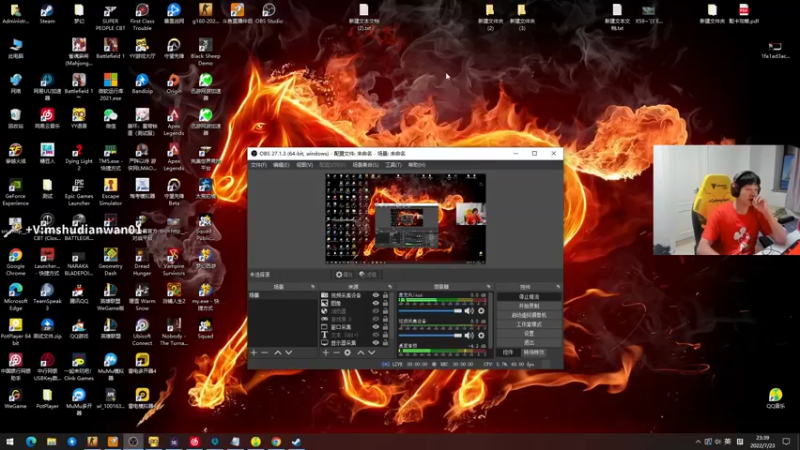Mute the 麦克风/Aux channel speaker icon
Screen dimensions: 800x450
(469, 311)
